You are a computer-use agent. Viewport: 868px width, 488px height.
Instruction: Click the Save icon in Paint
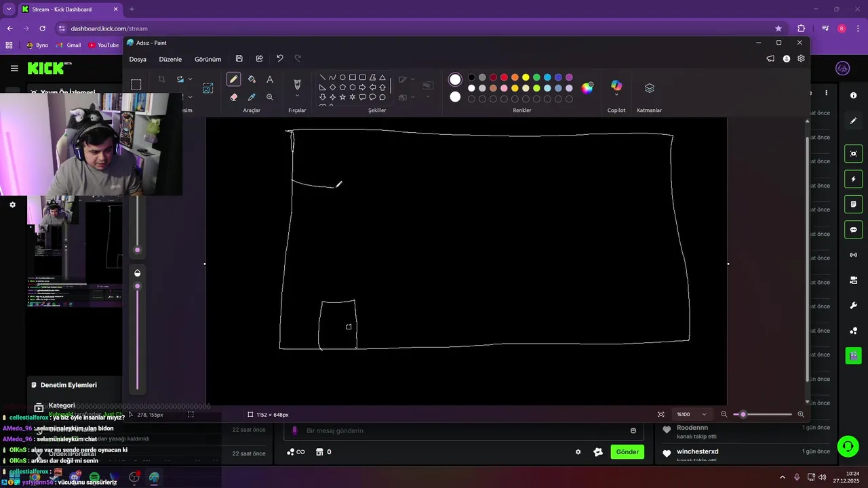pos(239,59)
